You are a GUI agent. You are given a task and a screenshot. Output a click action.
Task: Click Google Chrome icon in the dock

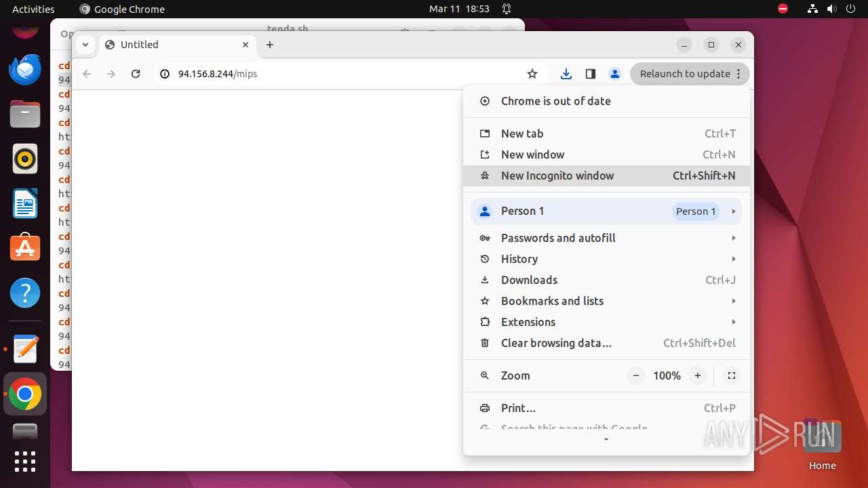[x=25, y=394]
